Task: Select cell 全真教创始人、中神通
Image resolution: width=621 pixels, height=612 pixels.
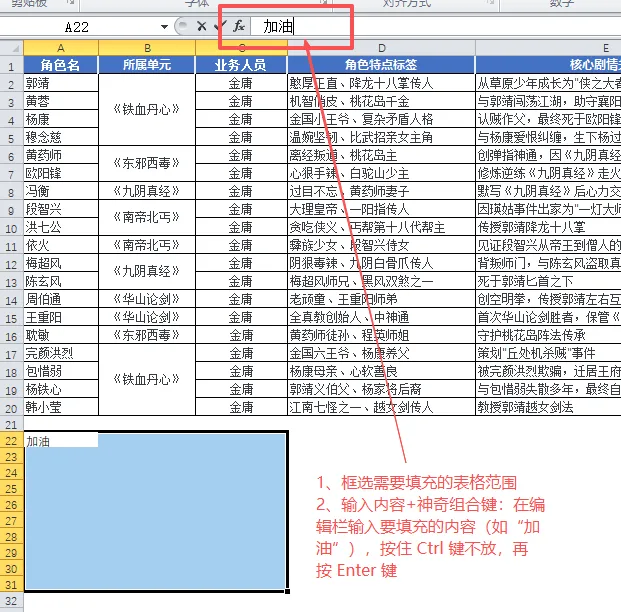Action: click(381, 317)
